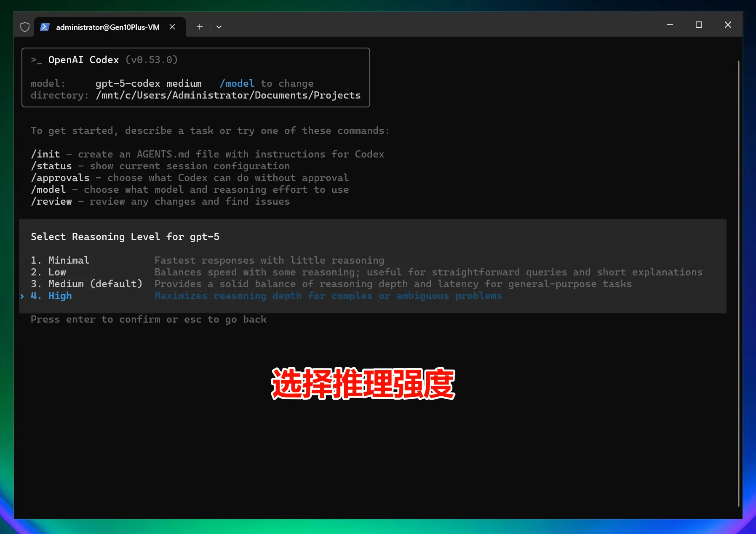Close the administrator@Gen10Plus-VM tab
Screen dimensions: 756x534
pos(172,27)
